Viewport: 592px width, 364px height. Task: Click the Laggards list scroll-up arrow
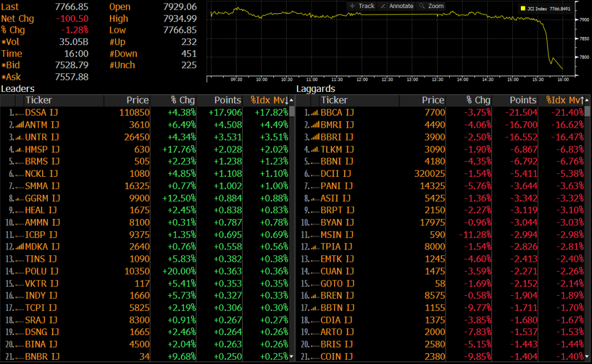pos(587,101)
